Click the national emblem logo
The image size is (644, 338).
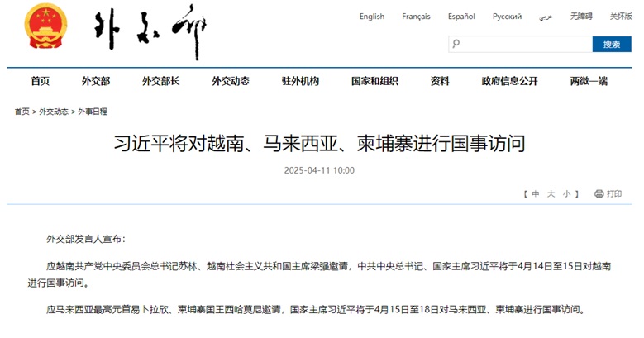46,26
